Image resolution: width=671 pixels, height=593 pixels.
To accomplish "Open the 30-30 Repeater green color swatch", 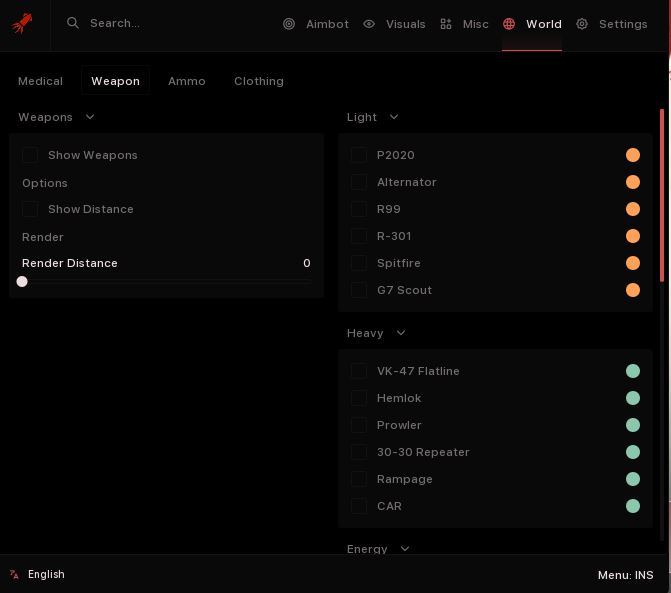I will pos(633,452).
